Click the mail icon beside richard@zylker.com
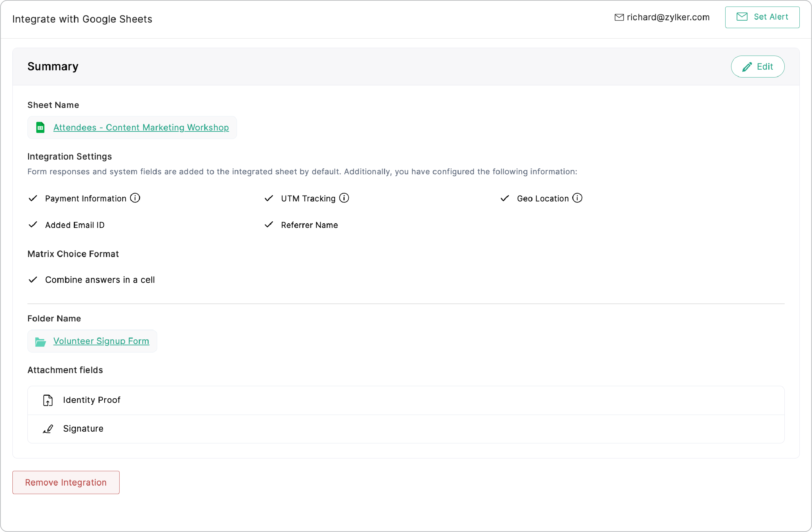 [619, 17]
